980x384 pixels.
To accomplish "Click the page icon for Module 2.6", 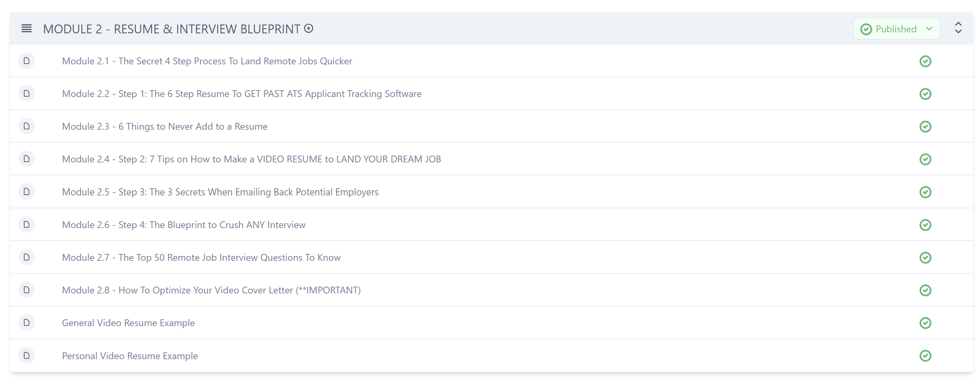I will point(27,224).
